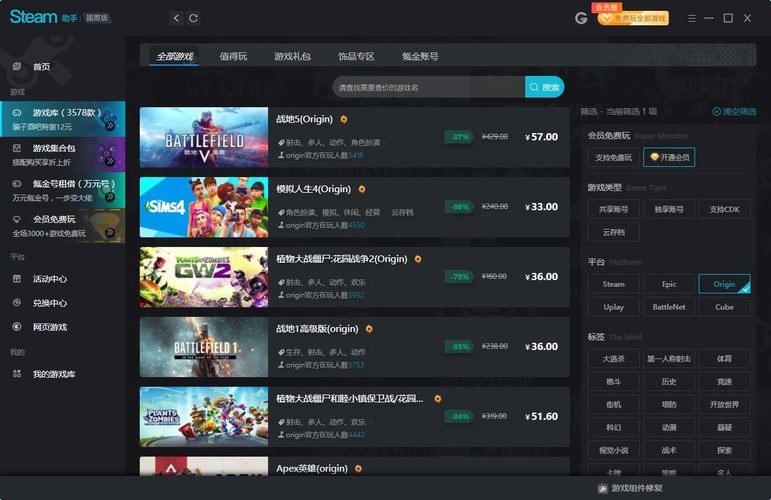This screenshot has height=500, width=771.
Task: Select the Steam platform filter
Action: pos(614,284)
